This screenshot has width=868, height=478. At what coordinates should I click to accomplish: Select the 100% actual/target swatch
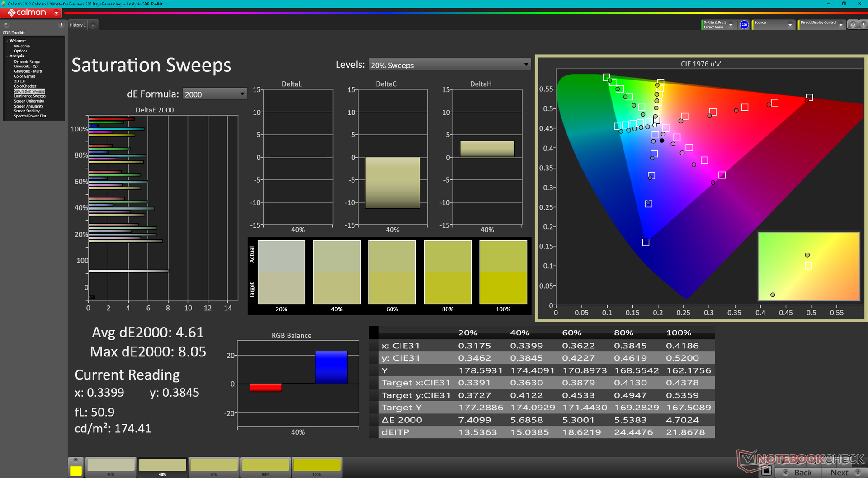(503, 272)
